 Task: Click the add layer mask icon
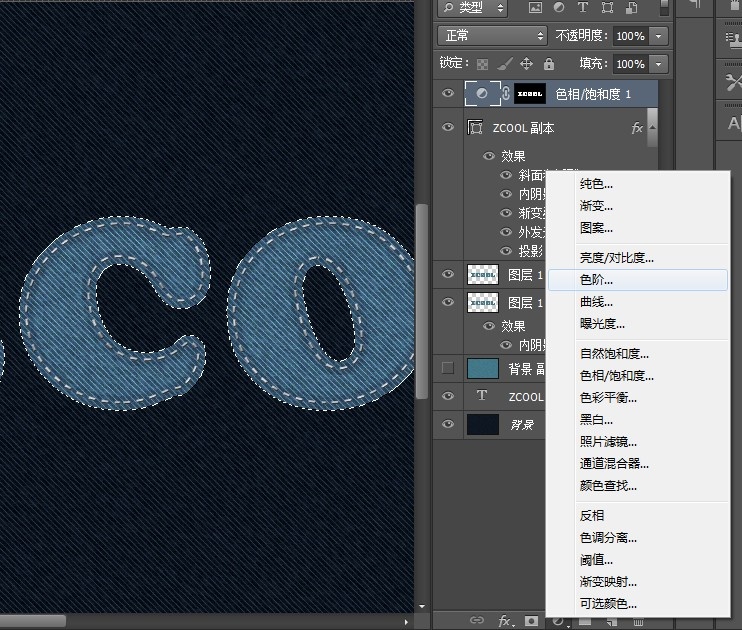tap(532, 621)
